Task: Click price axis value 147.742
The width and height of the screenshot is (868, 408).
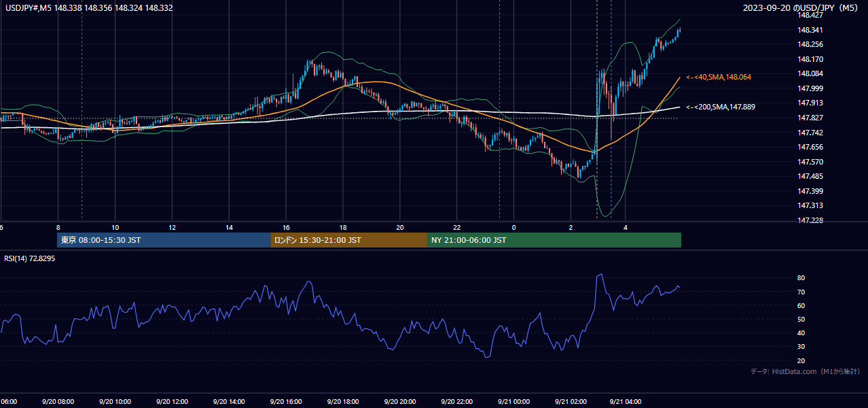Action: click(x=811, y=133)
